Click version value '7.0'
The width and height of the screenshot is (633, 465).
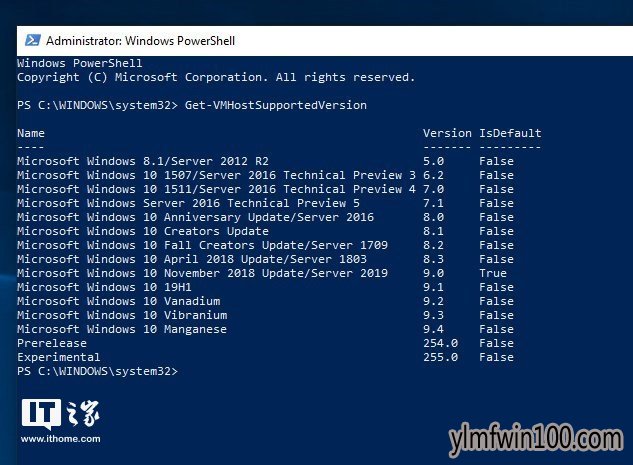(x=434, y=189)
